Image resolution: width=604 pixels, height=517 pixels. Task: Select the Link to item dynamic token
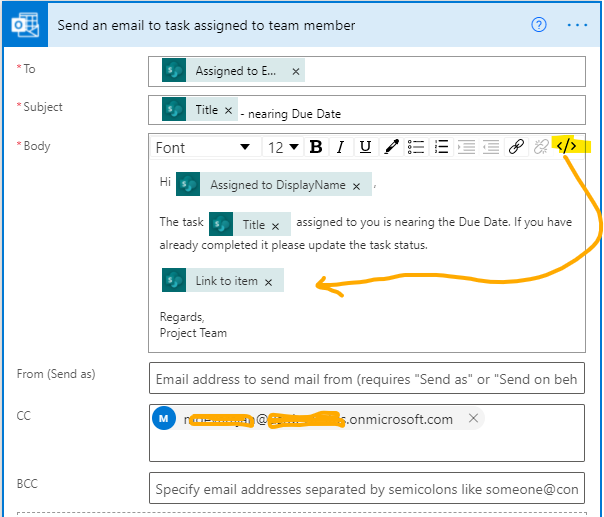pos(223,280)
